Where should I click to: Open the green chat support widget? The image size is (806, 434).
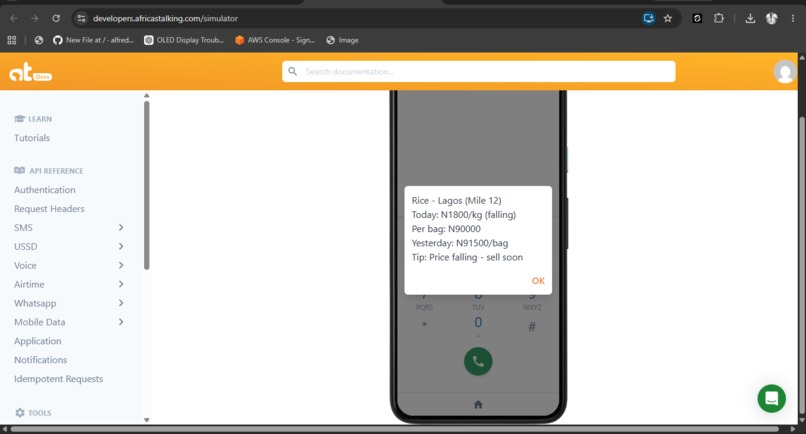(x=772, y=399)
